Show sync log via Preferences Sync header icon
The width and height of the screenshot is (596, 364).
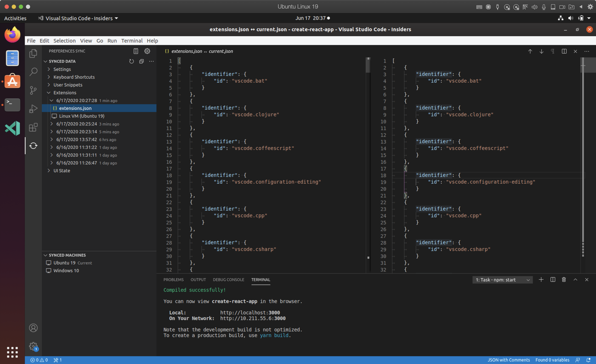(136, 51)
